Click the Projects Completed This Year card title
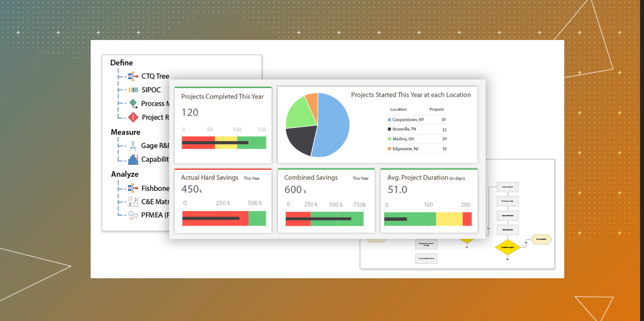Viewport: 644px width, 321px height. 222,97
